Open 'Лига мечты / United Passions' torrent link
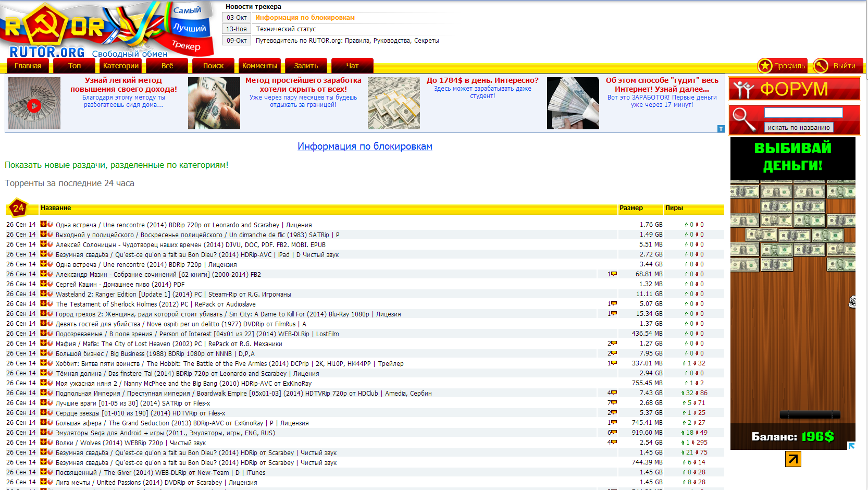Image resolution: width=868 pixels, height=490 pixels. tap(156, 482)
